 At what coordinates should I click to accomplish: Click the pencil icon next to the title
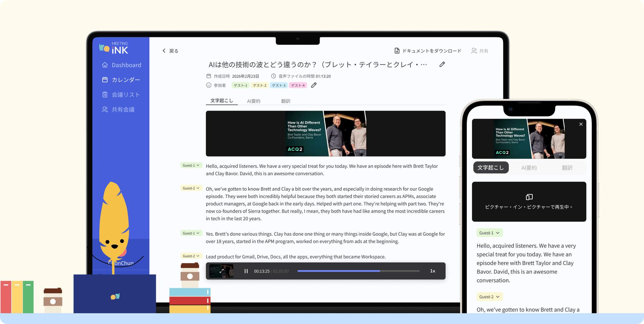pos(442,64)
